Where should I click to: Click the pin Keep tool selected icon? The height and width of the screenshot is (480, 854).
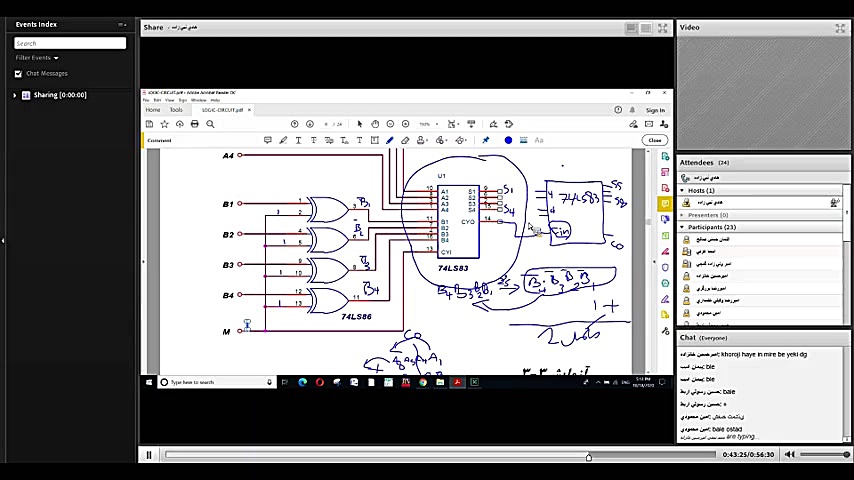point(486,141)
